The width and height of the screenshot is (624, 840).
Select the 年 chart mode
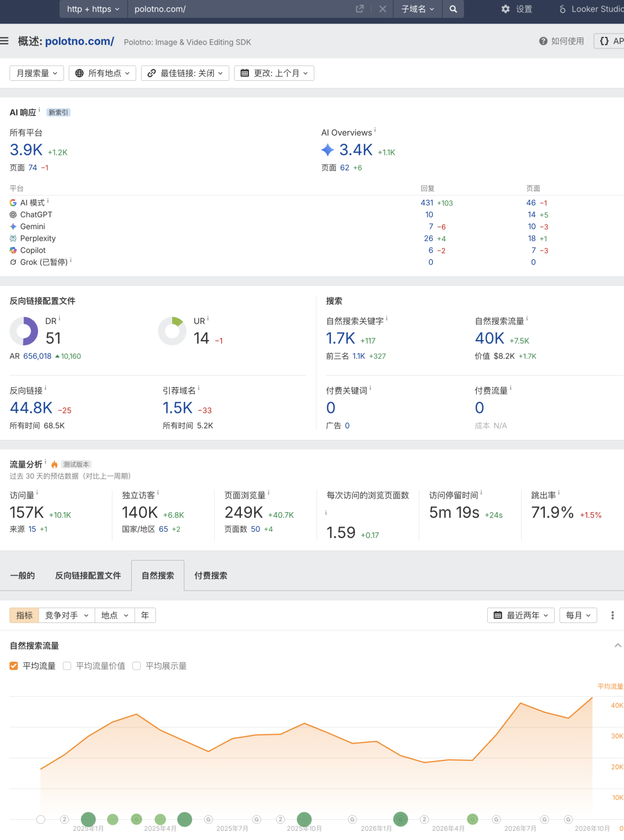145,615
